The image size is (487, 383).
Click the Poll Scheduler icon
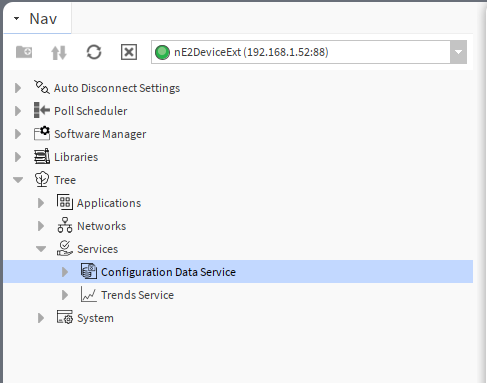pos(42,110)
